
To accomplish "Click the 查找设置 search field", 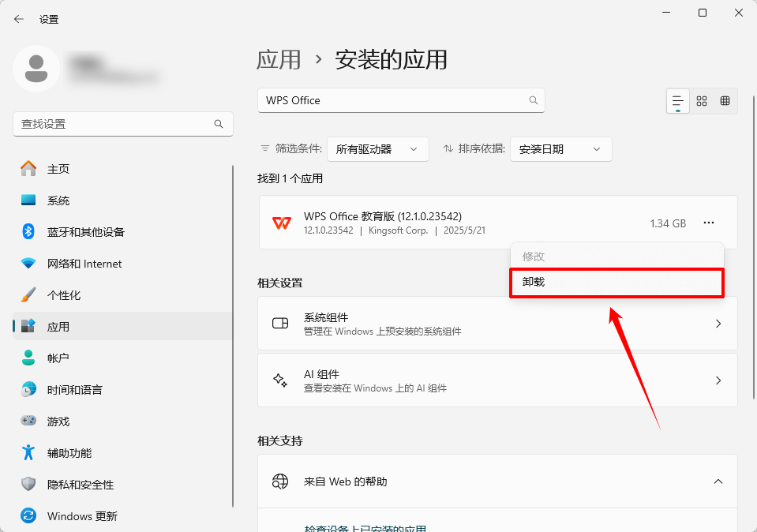I will 123,124.
